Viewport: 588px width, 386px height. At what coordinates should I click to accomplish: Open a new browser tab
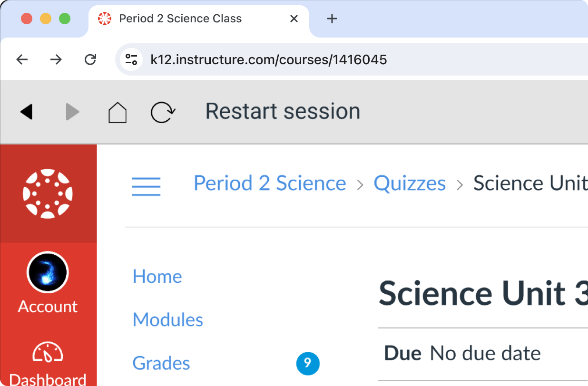[x=332, y=19]
